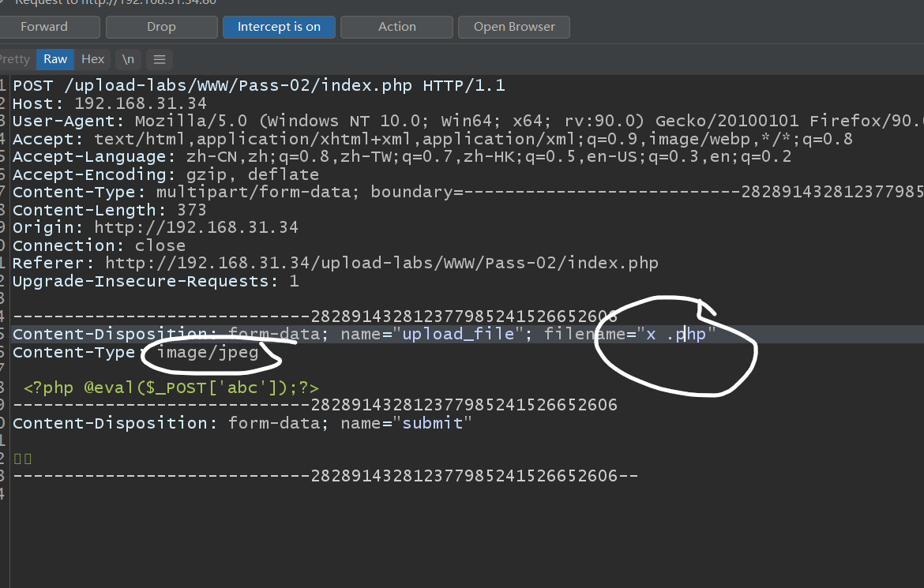Viewport: 924px width, 588px height.
Task: Click the filename="x .php" value
Action: [629, 334]
